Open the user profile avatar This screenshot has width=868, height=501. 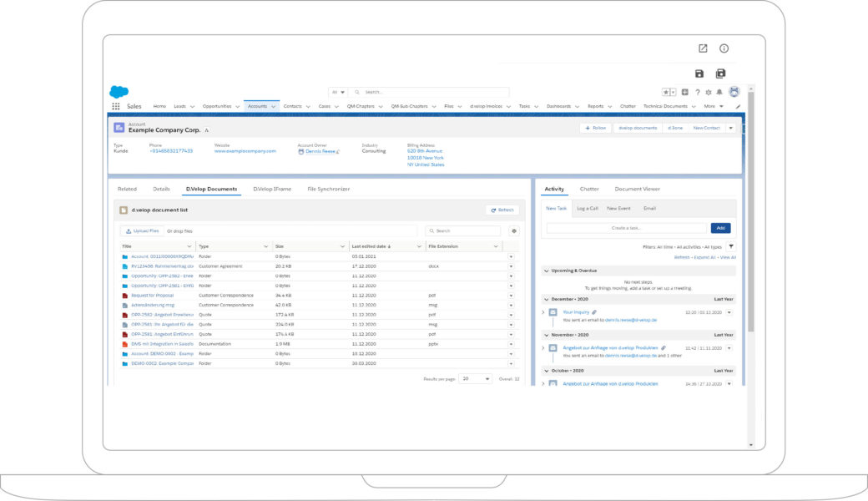point(734,92)
